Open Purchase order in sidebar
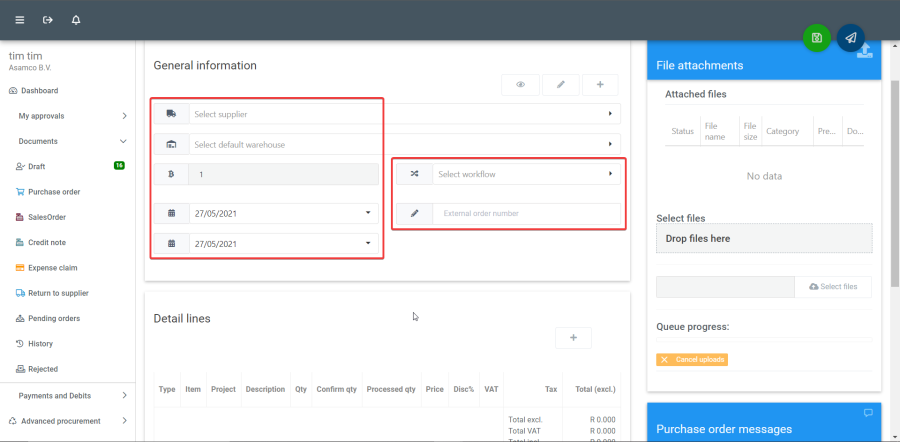 click(x=54, y=192)
